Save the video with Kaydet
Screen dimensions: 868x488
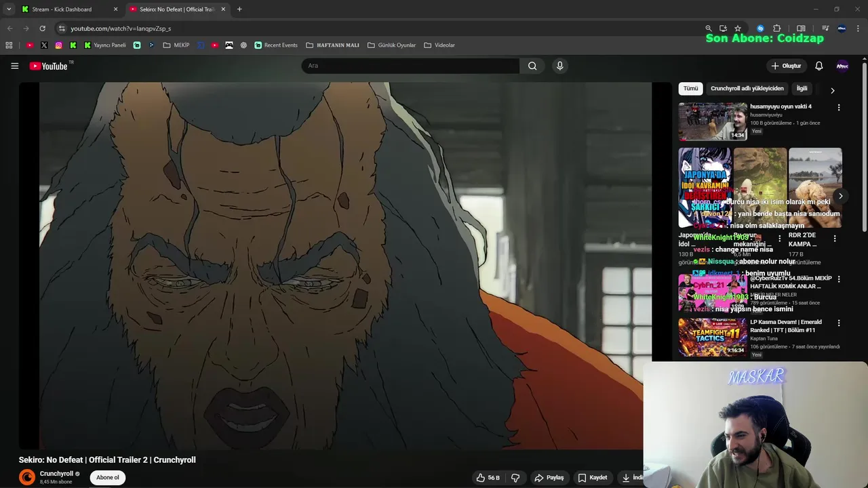click(x=592, y=477)
